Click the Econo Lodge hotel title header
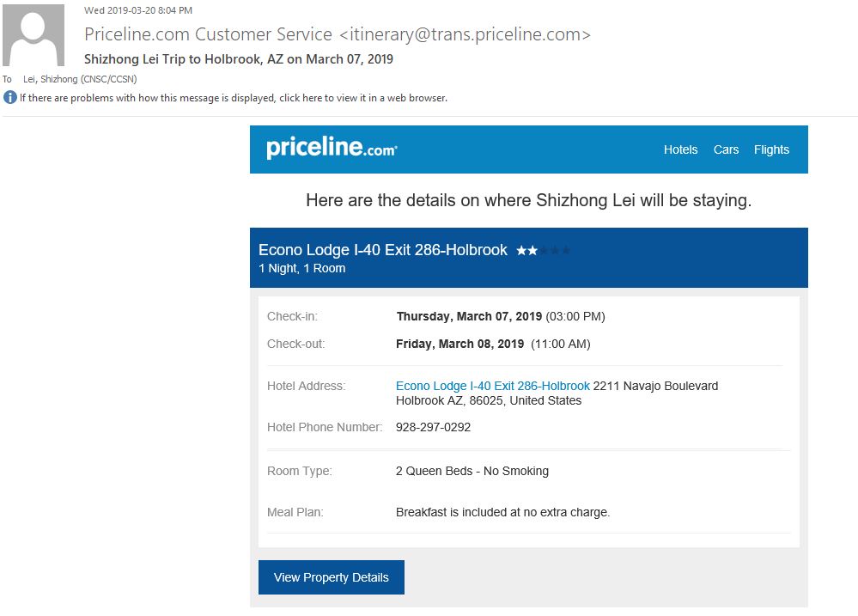The height and width of the screenshot is (616, 858). point(382,250)
